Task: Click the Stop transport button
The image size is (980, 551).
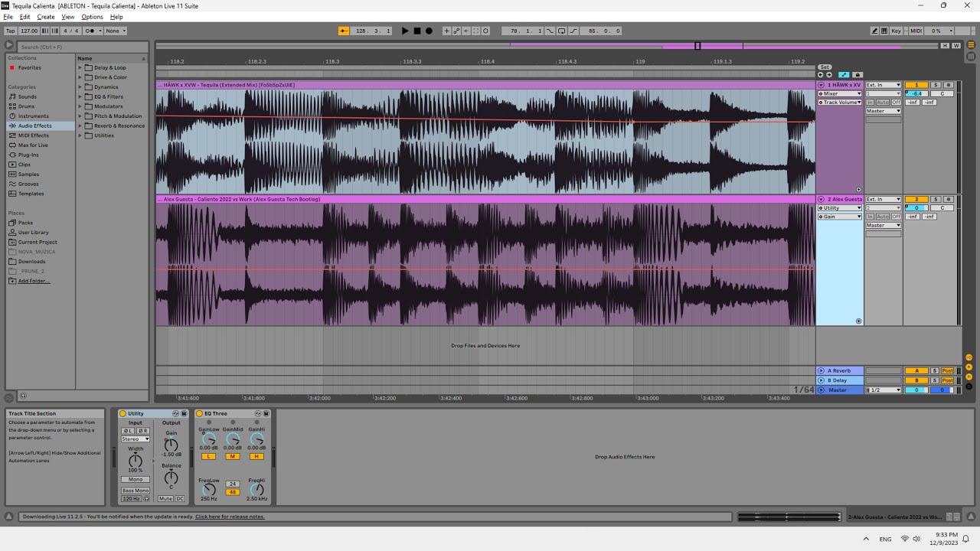Action: coord(417,31)
